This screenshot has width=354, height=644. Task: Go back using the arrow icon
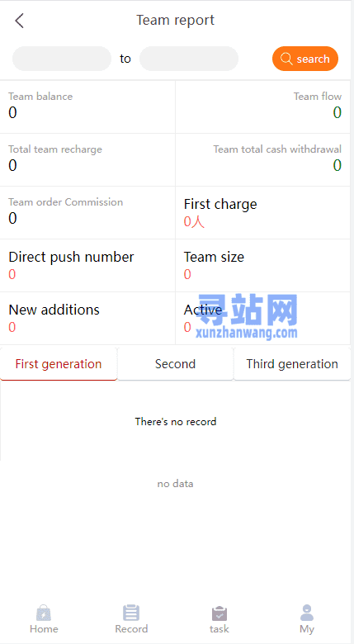click(19, 20)
